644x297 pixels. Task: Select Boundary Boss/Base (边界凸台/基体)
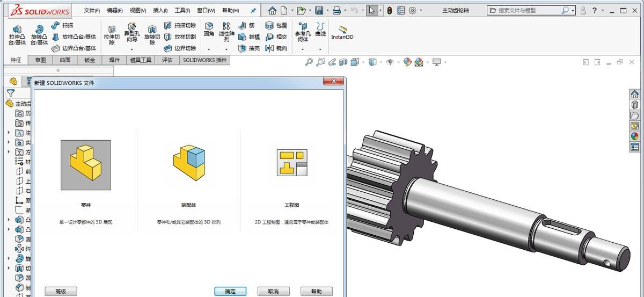[74, 48]
